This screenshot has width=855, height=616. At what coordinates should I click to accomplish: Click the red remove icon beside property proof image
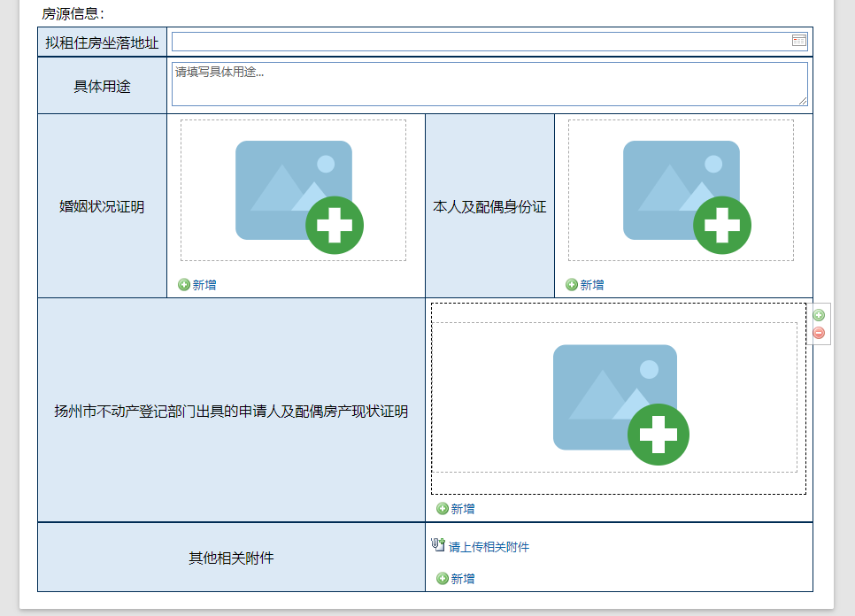coord(819,333)
